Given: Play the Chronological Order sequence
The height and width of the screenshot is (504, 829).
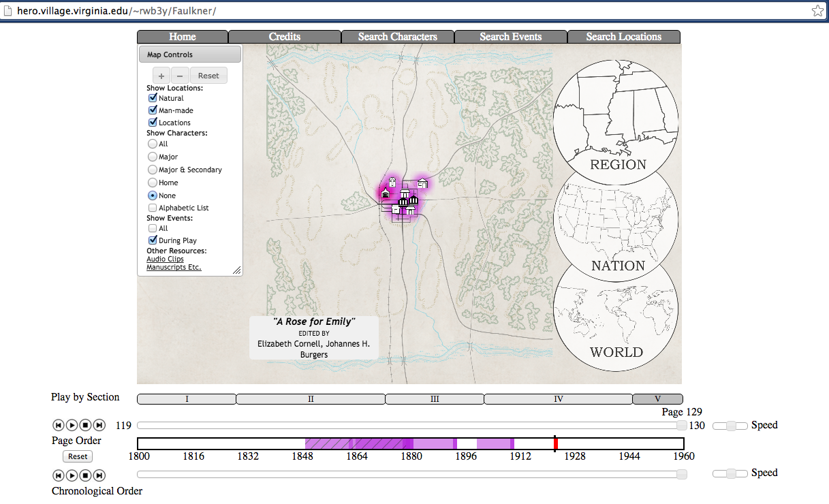Looking at the screenshot, I should click(72, 475).
